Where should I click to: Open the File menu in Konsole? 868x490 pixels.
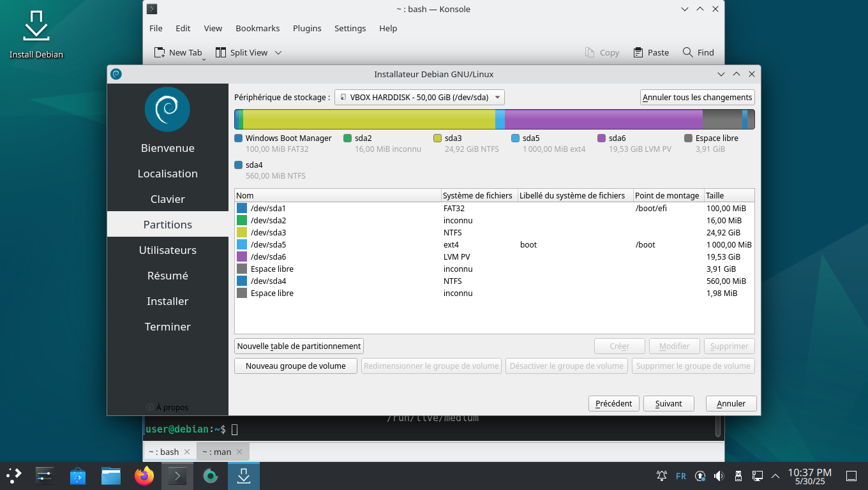156,28
